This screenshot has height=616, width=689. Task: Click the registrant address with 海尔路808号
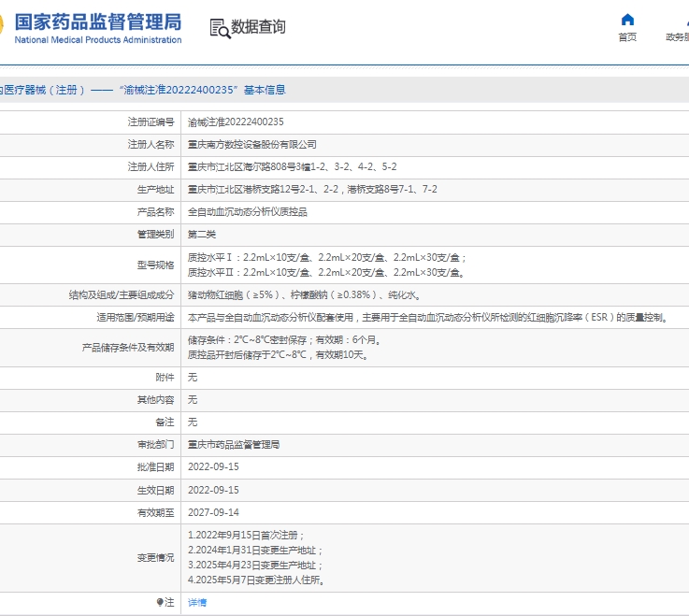[292, 167]
